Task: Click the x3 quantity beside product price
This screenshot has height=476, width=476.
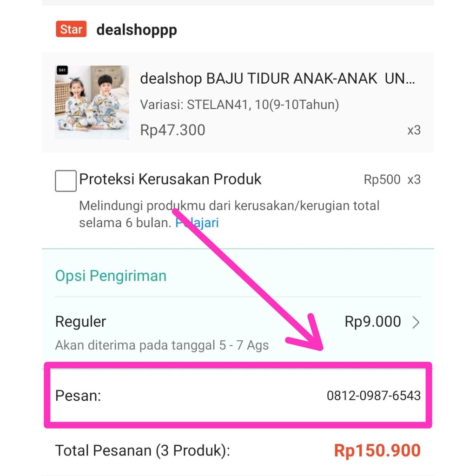Action: pyautogui.click(x=414, y=130)
